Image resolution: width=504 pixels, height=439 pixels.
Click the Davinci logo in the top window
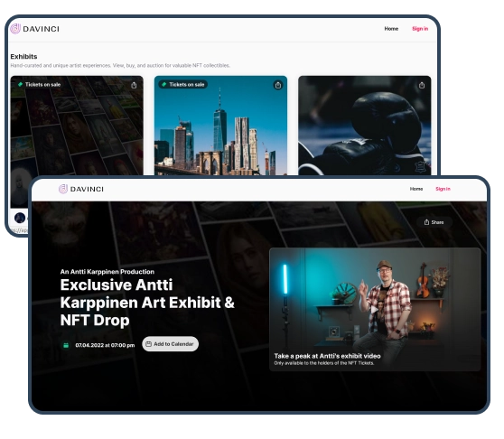pos(34,29)
